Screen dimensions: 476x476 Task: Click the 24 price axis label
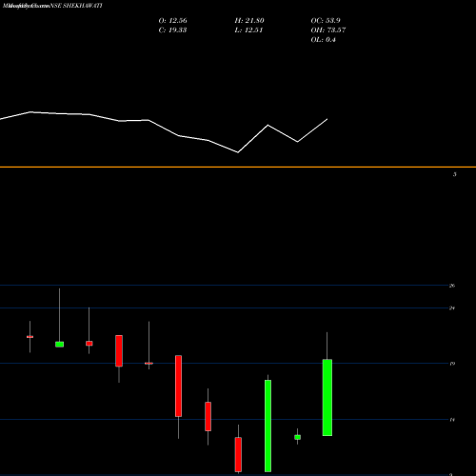tap(452, 308)
